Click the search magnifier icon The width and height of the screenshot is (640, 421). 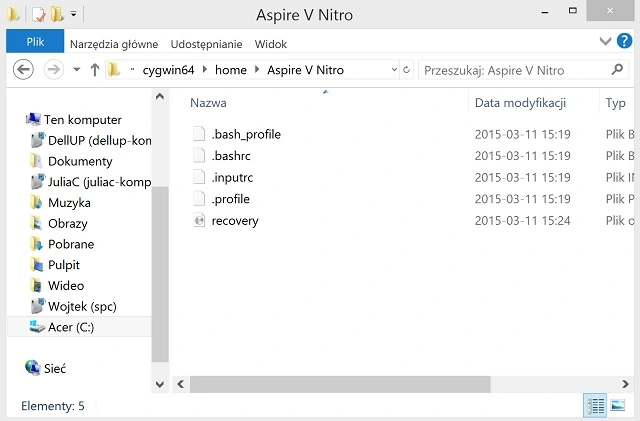point(617,70)
